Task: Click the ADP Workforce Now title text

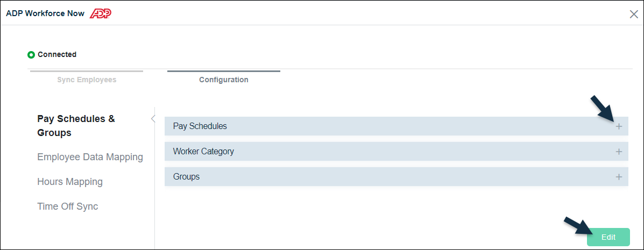Action: (x=45, y=13)
